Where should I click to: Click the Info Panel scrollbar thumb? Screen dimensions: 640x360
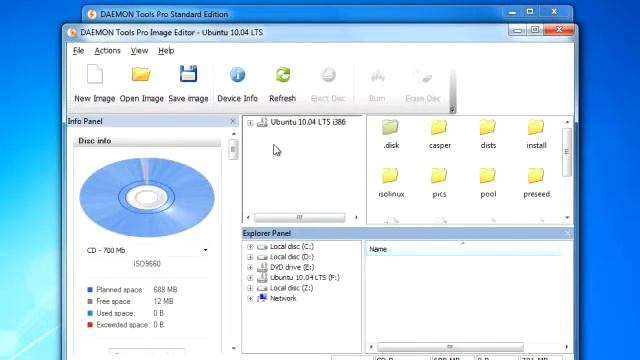(x=233, y=149)
